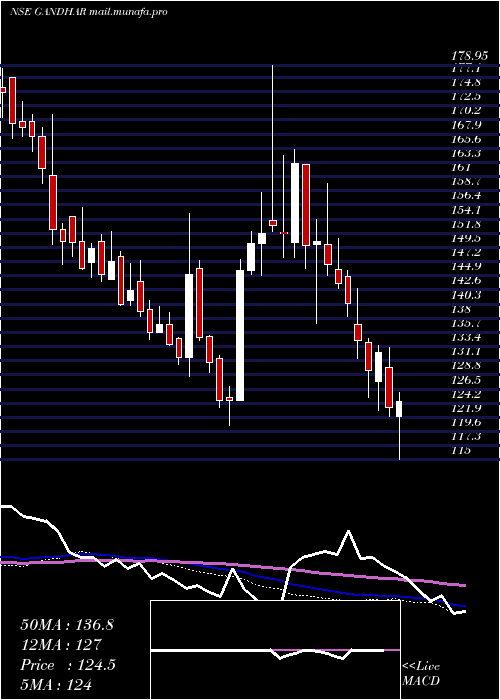500x700 pixels.
Task: Click the 156.4 price axis label
Action: click(x=466, y=196)
